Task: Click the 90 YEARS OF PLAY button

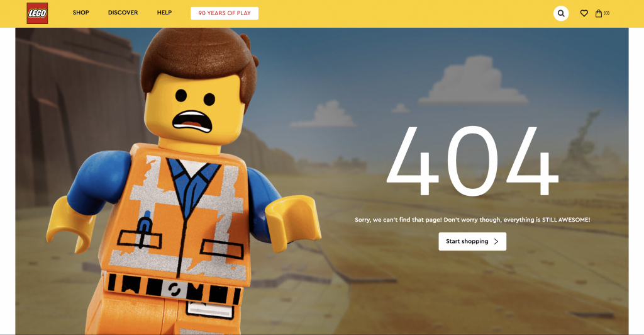Action: (225, 13)
